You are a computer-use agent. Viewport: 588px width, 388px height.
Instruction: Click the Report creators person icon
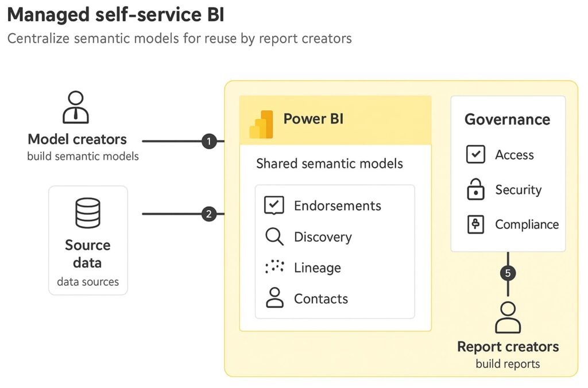508,317
